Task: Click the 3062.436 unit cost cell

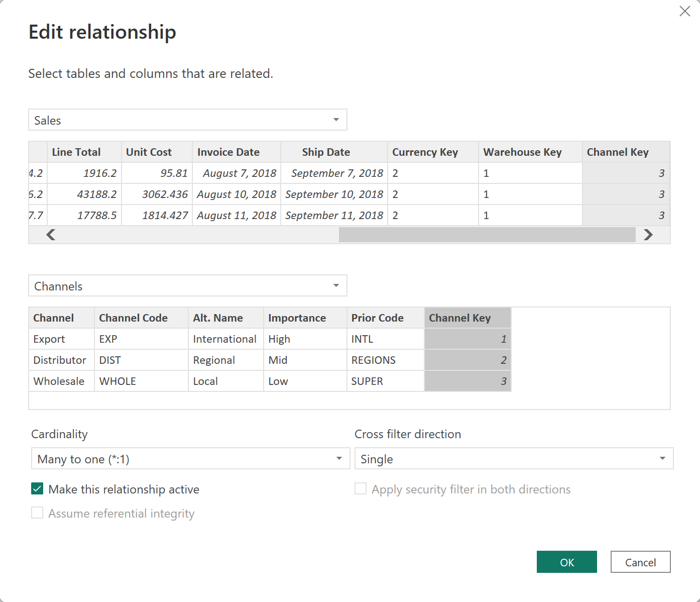Action: coord(157,194)
